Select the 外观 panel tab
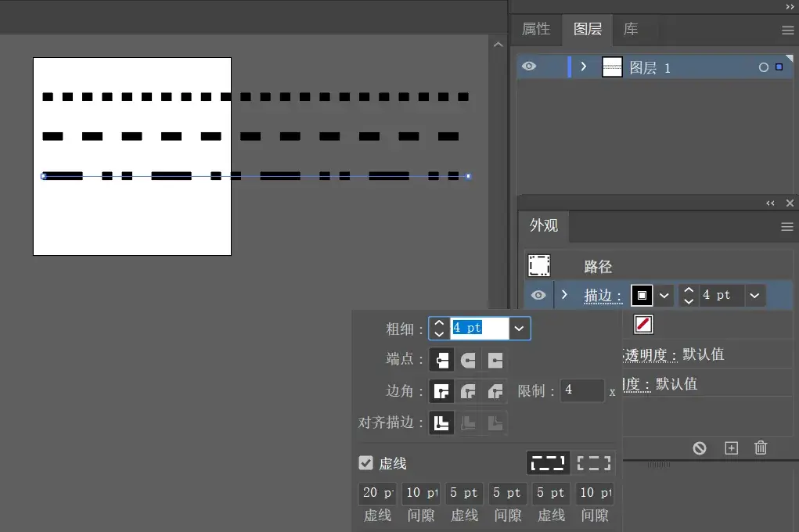This screenshot has height=532, width=799. click(544, 225)
